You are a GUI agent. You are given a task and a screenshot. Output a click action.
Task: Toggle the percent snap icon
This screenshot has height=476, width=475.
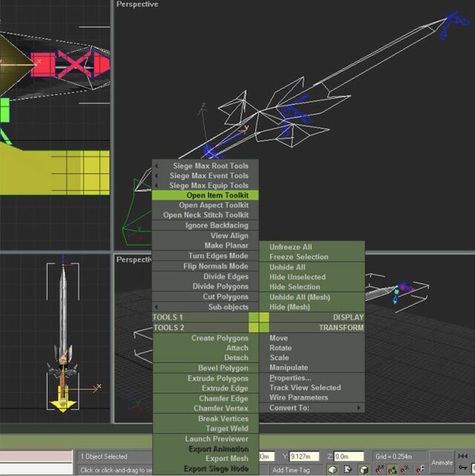click(405, 469)
